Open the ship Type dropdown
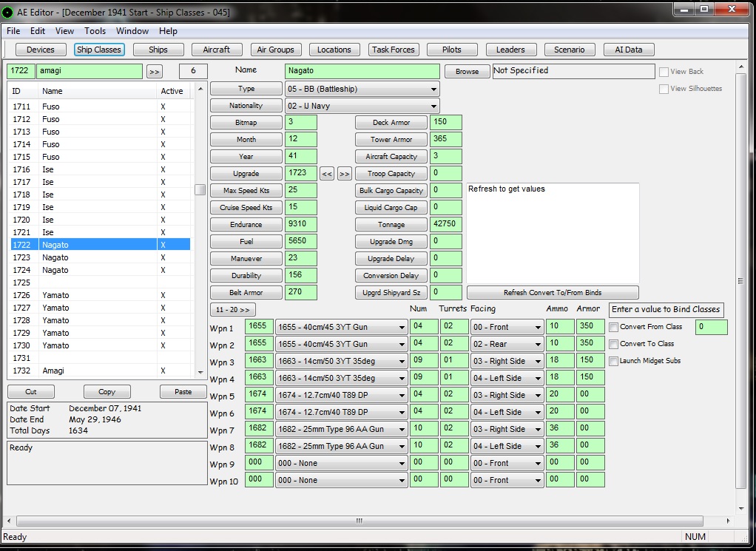The image size is (756, 551). pos(362,89)
